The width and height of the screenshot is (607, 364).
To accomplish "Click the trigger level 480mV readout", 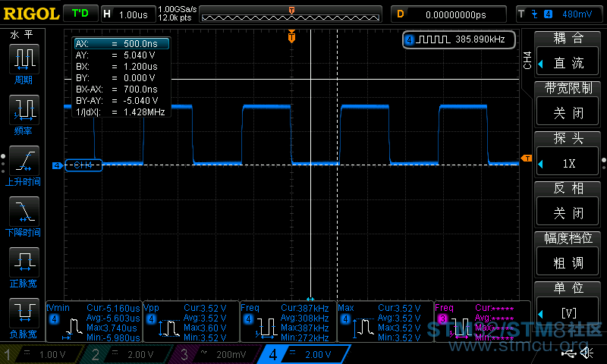I will point(577,14).
